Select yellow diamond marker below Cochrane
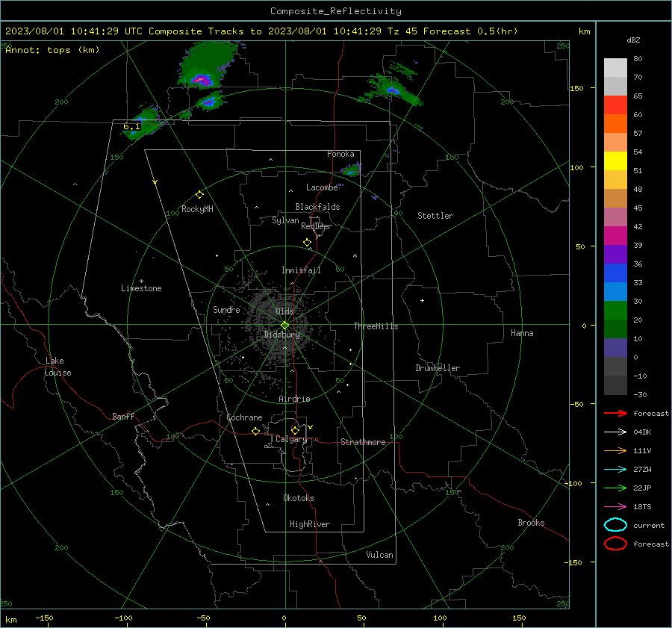This screenshot has width=672, height=628. click(255, 431)
